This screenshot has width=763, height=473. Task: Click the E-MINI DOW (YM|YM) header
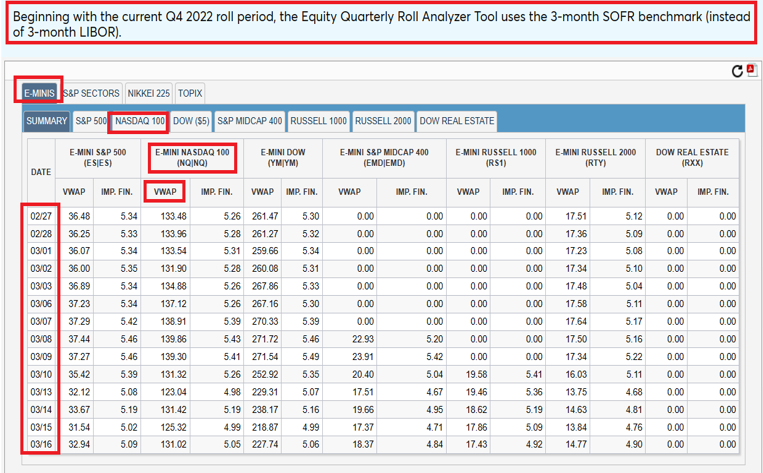pos(283,158)
